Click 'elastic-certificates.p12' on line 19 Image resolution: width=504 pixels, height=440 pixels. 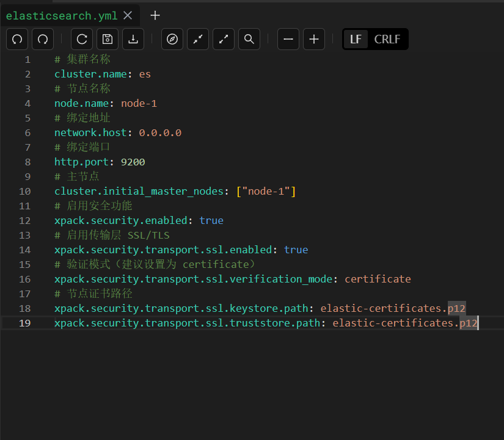click(405, 323)
